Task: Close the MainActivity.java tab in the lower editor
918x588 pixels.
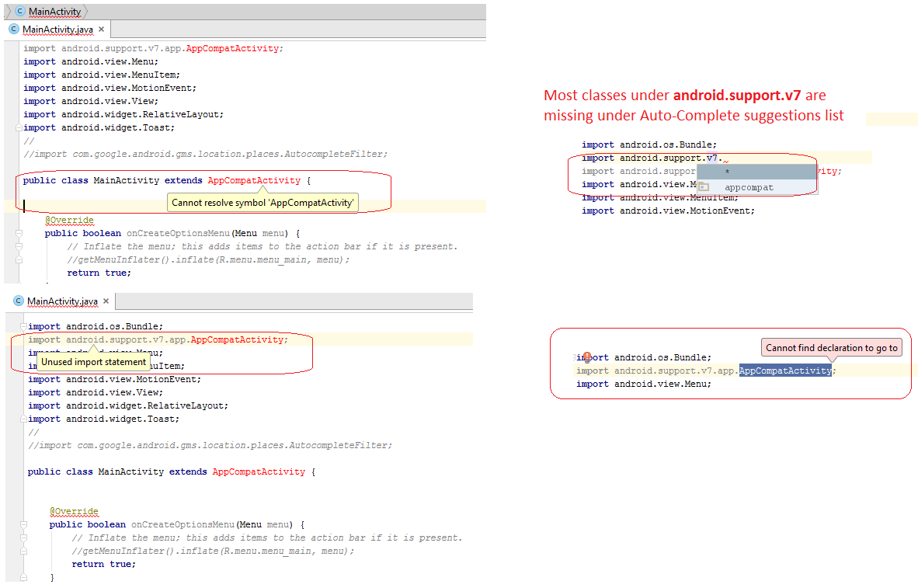Action: click(x=106, y=301)
